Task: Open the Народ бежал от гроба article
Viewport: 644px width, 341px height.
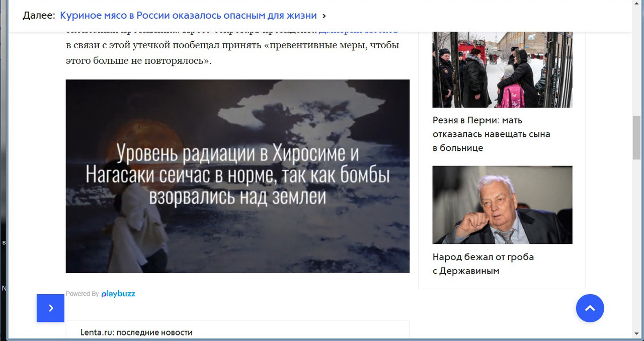Action: click(483, 264)
